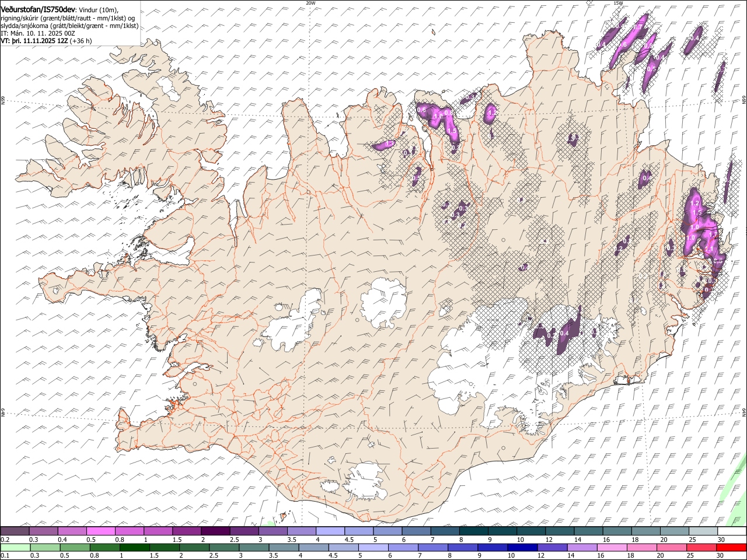Pick upper legend swatch between 9 and 10
Image resolution: width=747 pixels, height=560 pixels.
502,531
